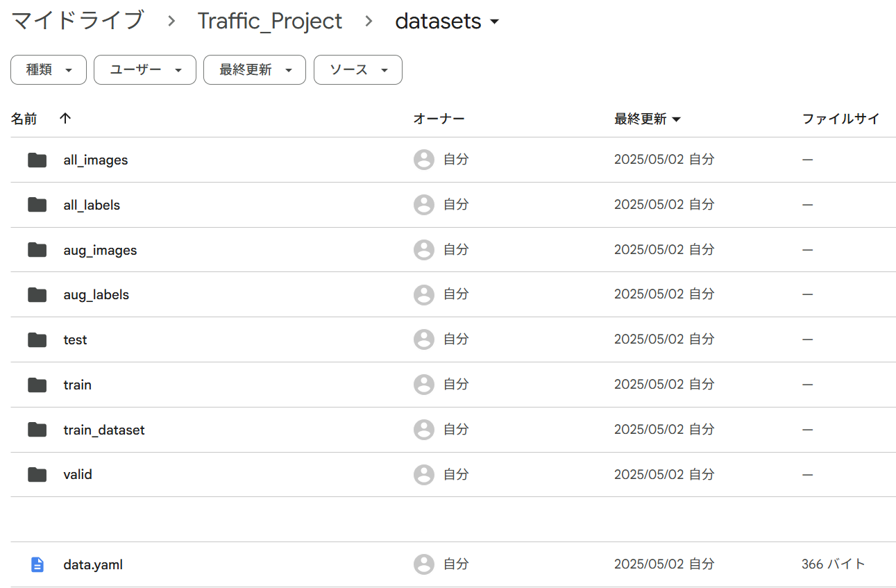896x588 pixels.
Task: Select the train_dataset folder icon
Action: pyautogui.click(x=37, y=430)
